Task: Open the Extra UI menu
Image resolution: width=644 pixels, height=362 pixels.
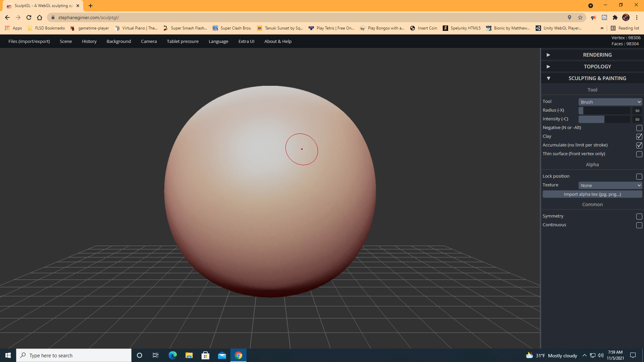Action: click(247, 41)
